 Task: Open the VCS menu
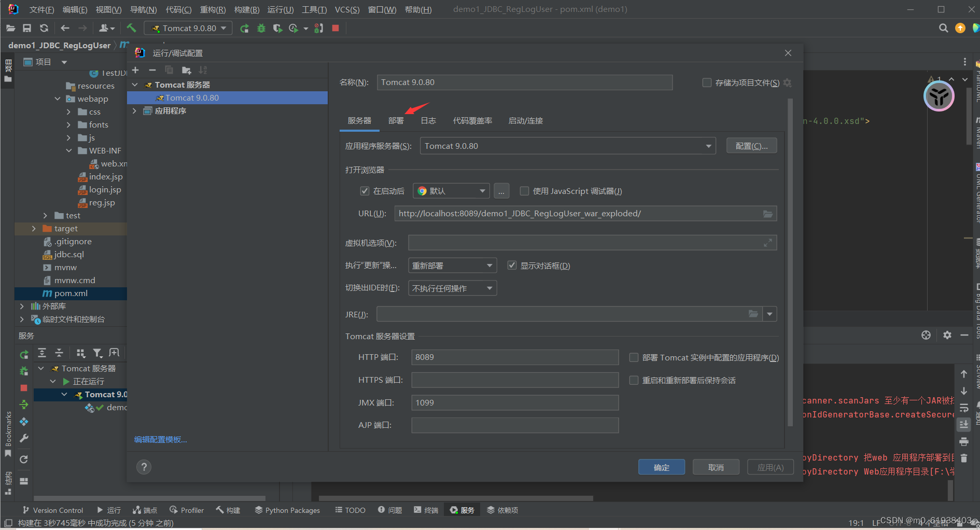tap(347, 9)
